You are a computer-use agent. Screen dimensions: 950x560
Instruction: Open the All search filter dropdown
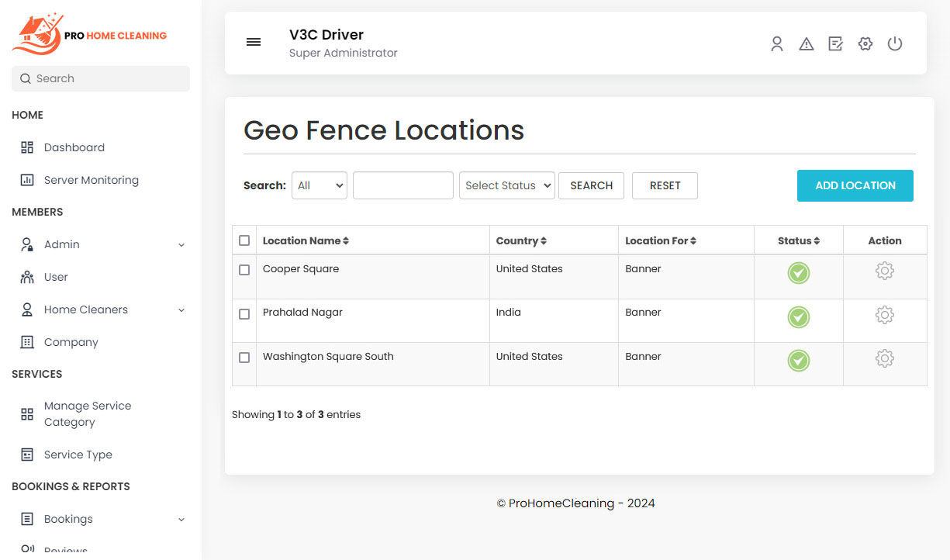319,185
